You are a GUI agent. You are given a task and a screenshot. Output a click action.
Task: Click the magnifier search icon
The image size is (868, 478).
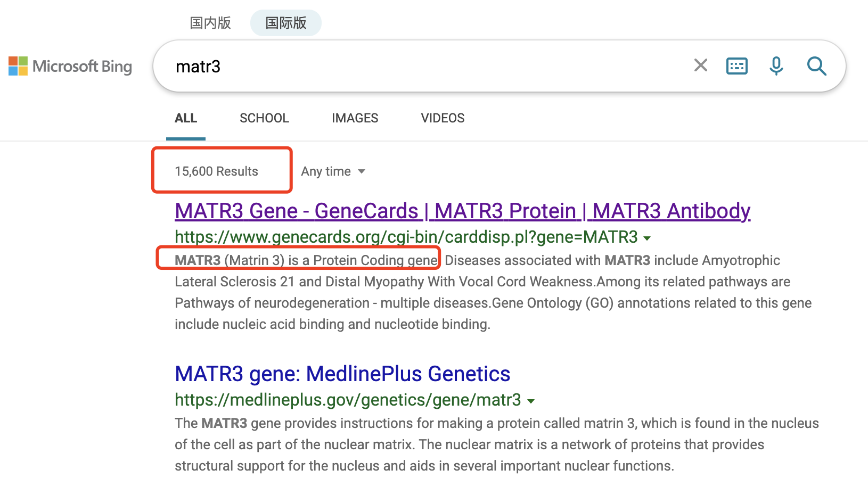coord(816,66)
